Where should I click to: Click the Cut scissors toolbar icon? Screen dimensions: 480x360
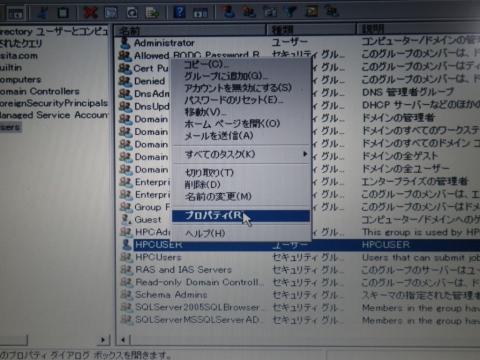pos(42,13)
